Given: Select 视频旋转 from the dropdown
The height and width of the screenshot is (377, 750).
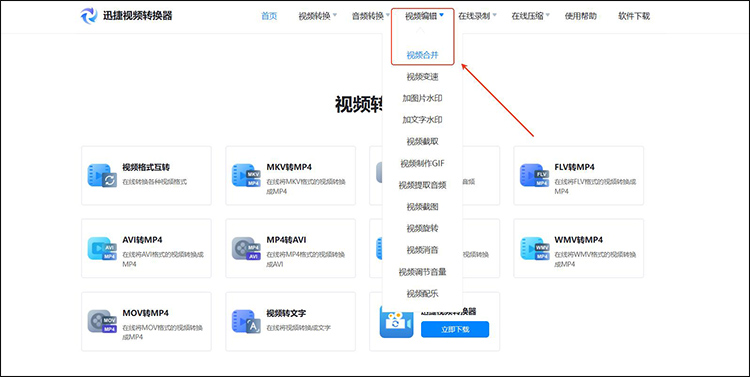Looking at the screenshot, I should pos(422,228).
